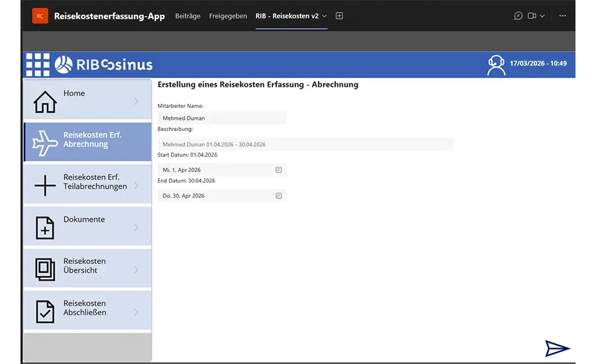Expand the Dokumente chevron arrow
596x364 pixels.
click(x=136, y=228)
